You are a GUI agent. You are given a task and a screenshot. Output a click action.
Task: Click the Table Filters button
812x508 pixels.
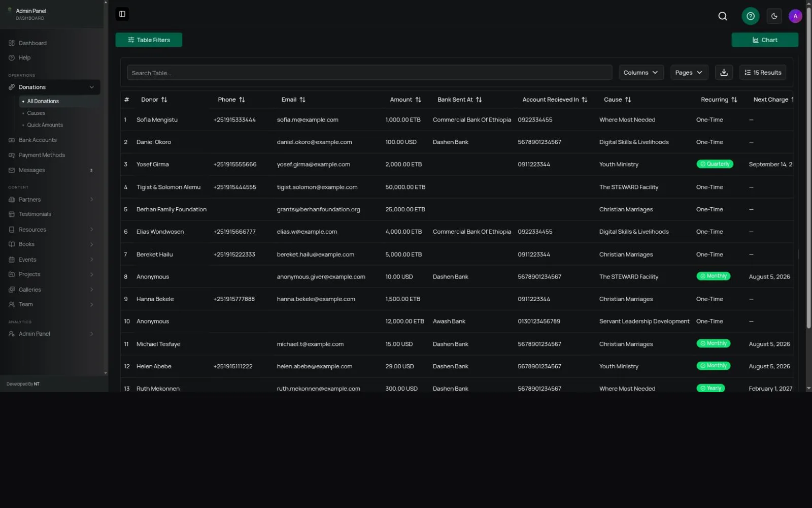(149, 40)
